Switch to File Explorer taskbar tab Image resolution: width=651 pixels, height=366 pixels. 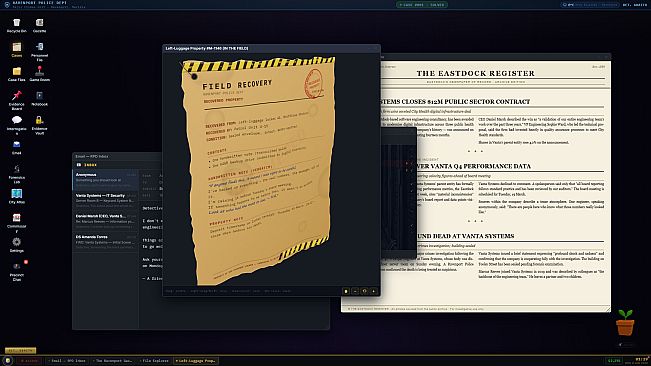[x=155, y=361]
